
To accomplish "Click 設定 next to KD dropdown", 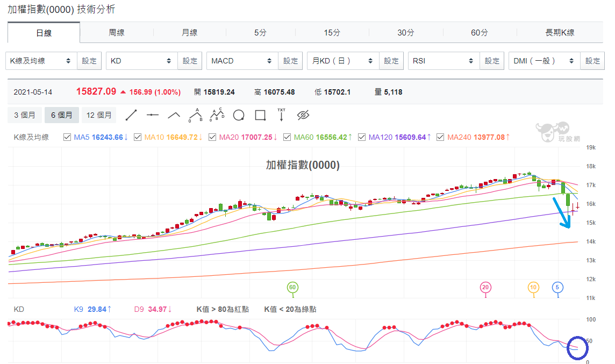I will 190,61.
